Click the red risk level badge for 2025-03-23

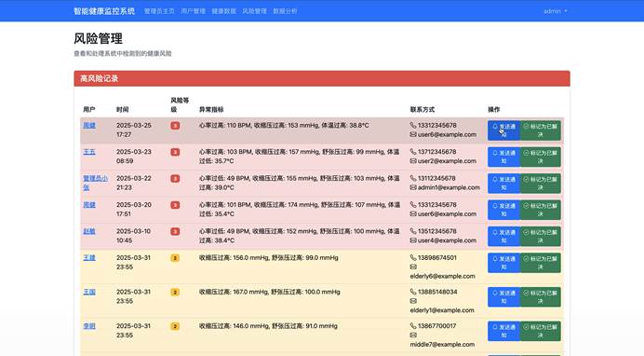point(175,152)
